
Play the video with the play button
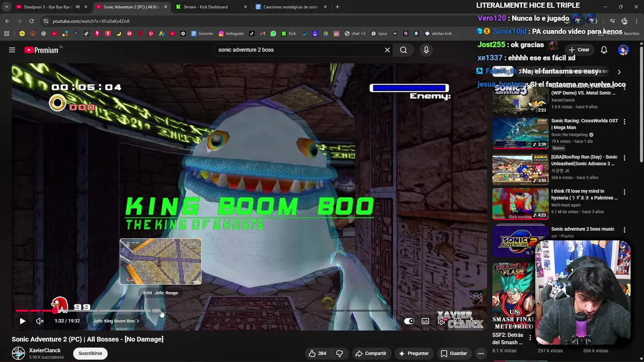[22, 321]
